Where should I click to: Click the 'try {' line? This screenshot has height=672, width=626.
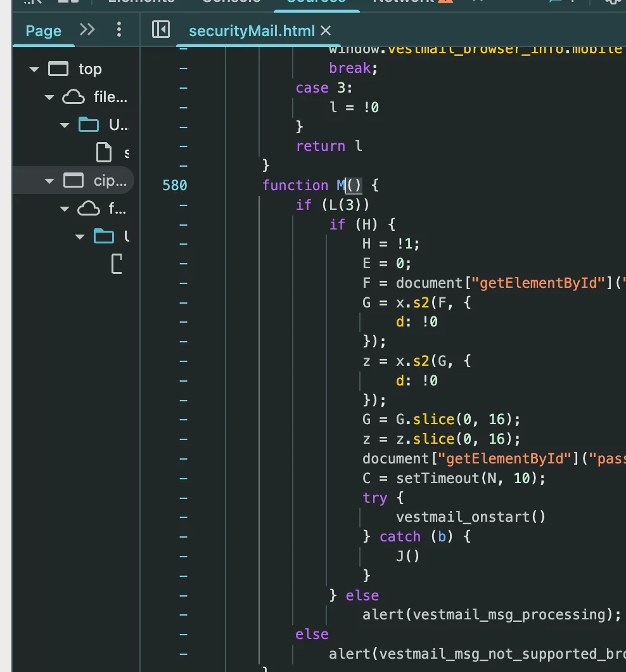[383, 498]
